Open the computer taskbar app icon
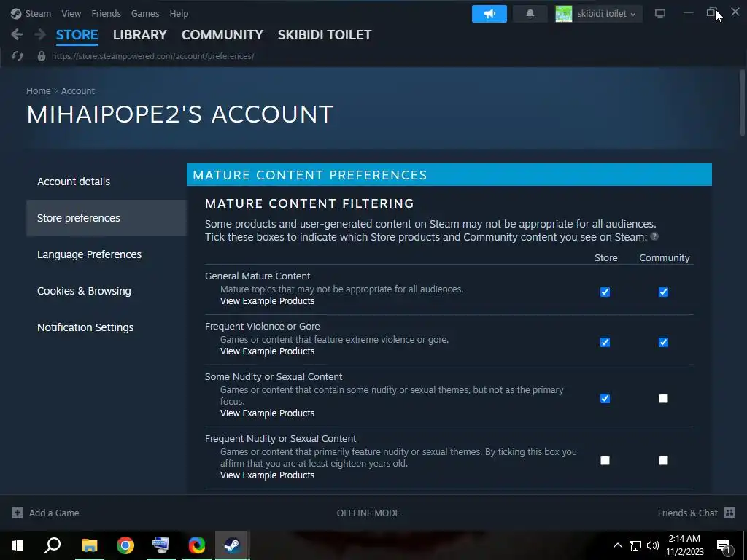 click(x=160, y=545)
